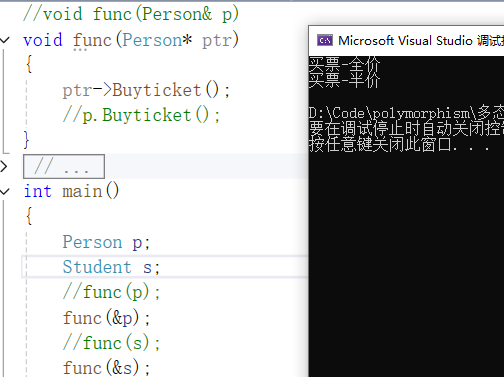Click the commented '//func(s);' line
The height and width of the screenshot is (377, 504).
pos(112,343)
